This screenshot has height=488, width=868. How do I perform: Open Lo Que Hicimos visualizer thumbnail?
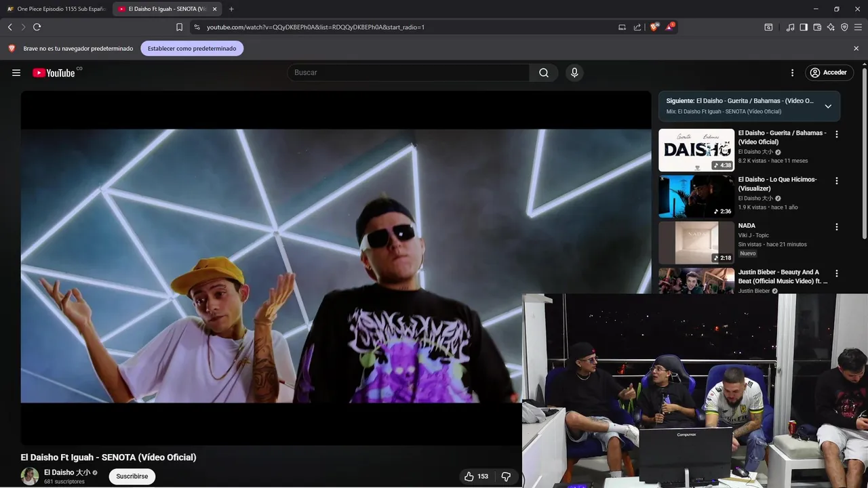[696, 197]
